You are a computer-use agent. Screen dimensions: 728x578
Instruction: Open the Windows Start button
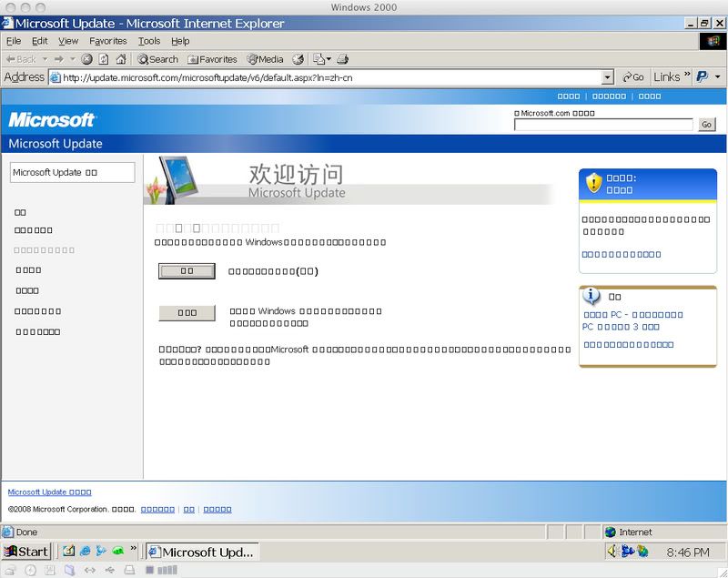26,552
